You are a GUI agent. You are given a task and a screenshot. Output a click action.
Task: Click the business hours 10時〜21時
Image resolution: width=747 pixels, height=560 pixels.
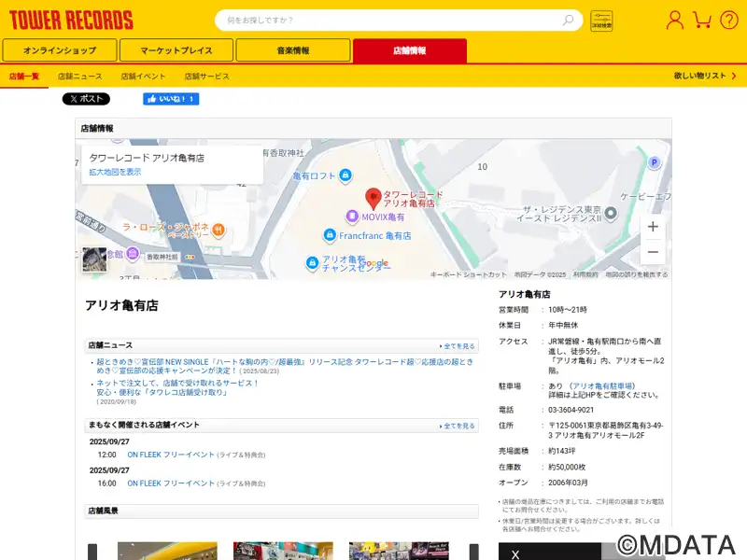click(x=568, y=310)
